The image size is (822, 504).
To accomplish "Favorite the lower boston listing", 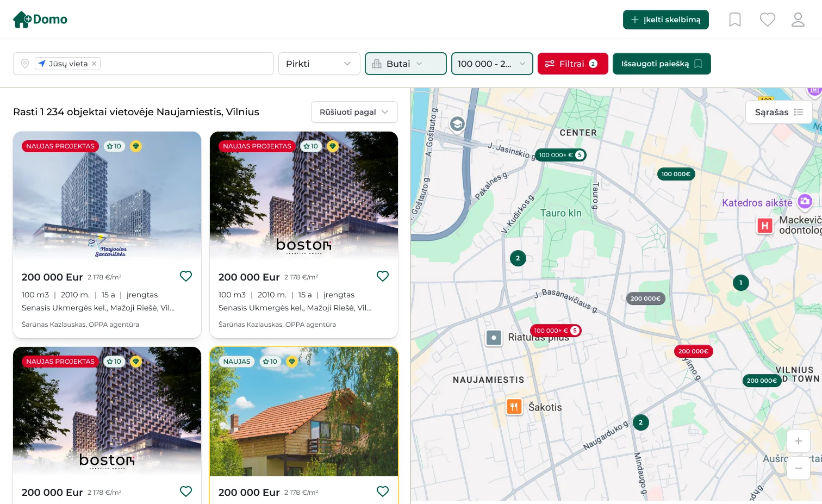I will 186,491.
